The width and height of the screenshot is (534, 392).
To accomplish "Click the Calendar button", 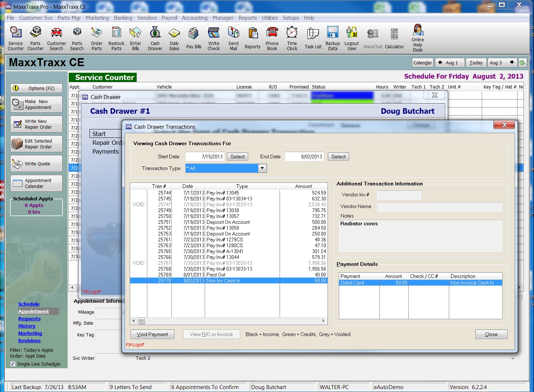I will (423, 63).
